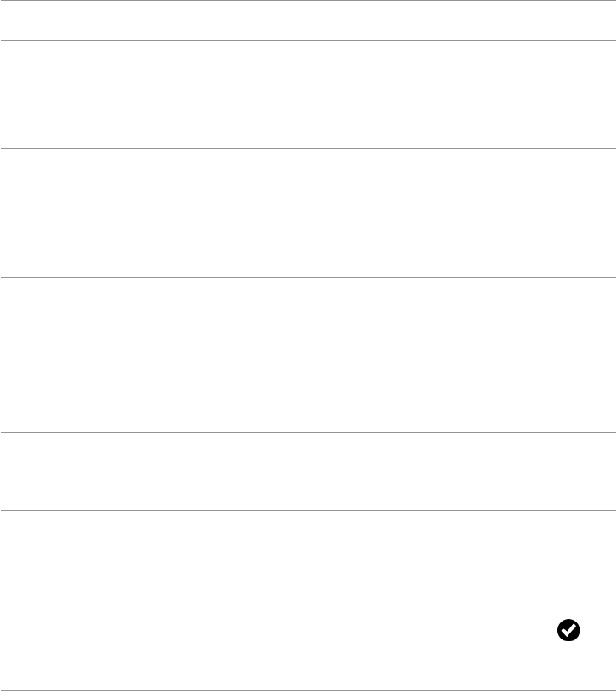Image resolution: width=616 pixels, height=692 pixels.
Task: Select the third blank row from top
Action: point(307,213)
